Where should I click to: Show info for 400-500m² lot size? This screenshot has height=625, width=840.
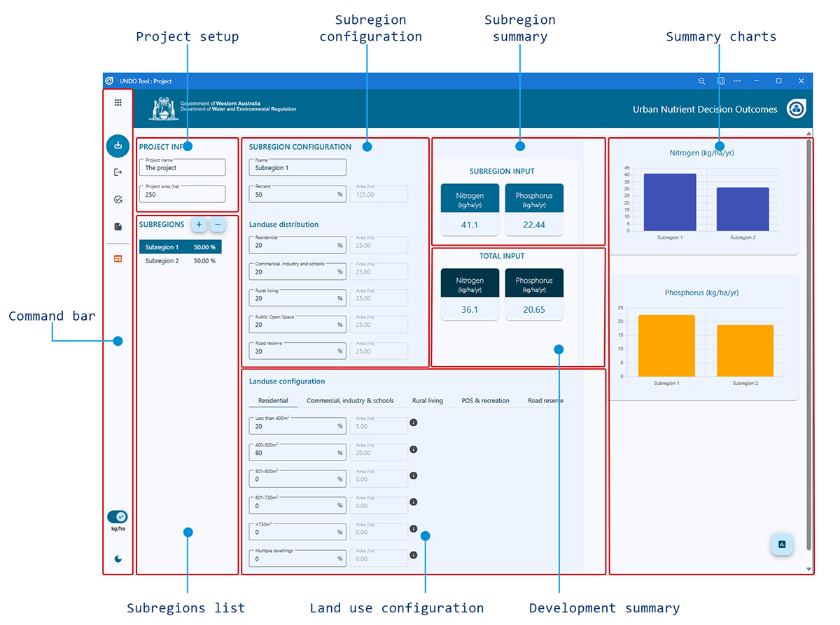pyautogui.click(x=414, y=449)
